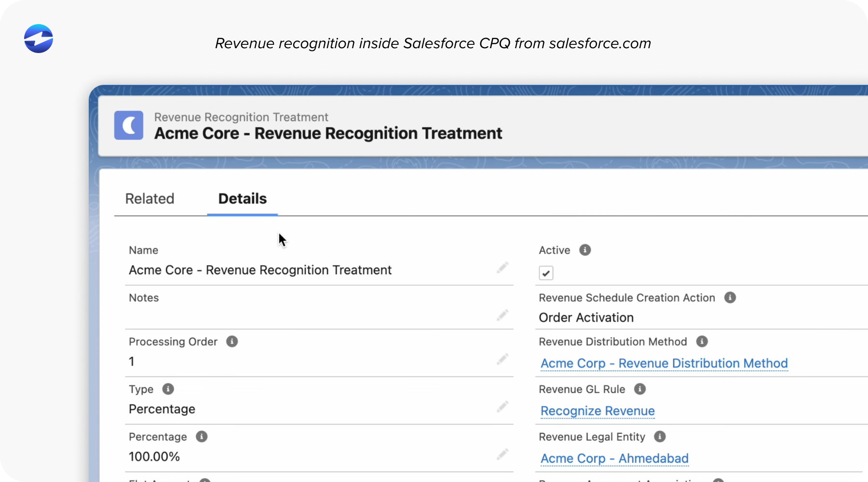Edit the Percentage field pencil icon
The width and height of the screenshot is (868, 482).
coord(502,455)
